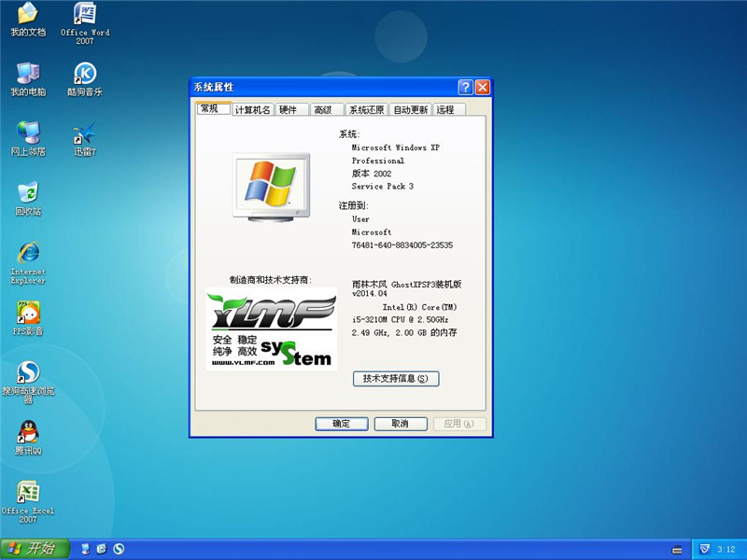Click the text "Service Pack 3"
Viewport: 747px width, 560px height.
coord(383,186)
